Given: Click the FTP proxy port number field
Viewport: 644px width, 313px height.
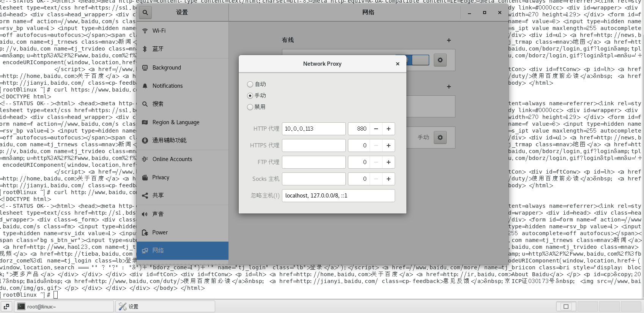Looking at the screenshot, I should point(359,162).
